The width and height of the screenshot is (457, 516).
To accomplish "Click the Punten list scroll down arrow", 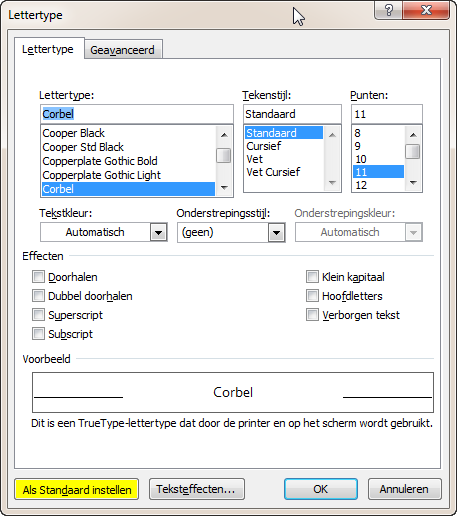I will [413, 183].
